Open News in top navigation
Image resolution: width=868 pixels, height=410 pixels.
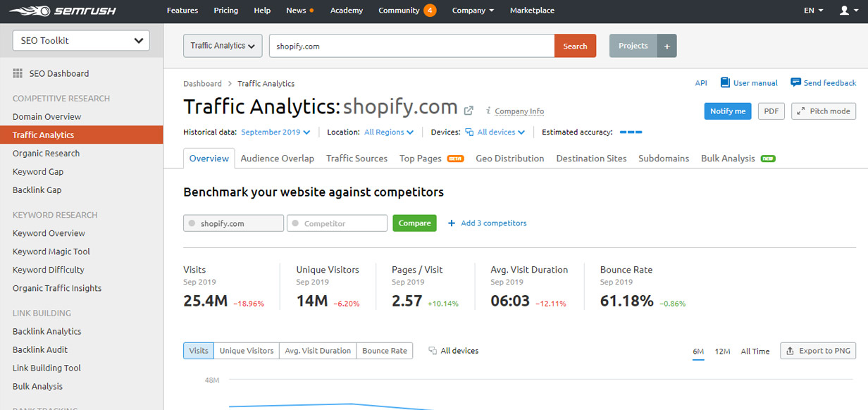pyautogui.click(x=299, y=11)
